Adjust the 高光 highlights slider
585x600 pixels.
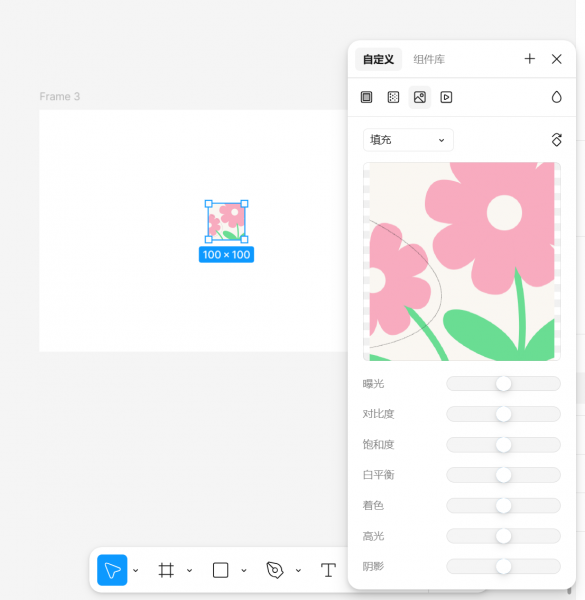(504, 536)
